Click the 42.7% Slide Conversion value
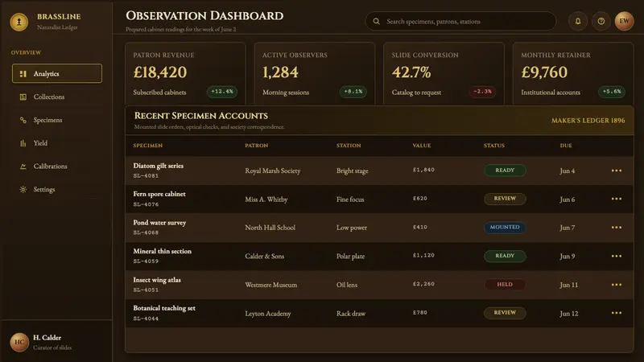Viewport: 644px width, 362px height. click(x=411, y=72)
